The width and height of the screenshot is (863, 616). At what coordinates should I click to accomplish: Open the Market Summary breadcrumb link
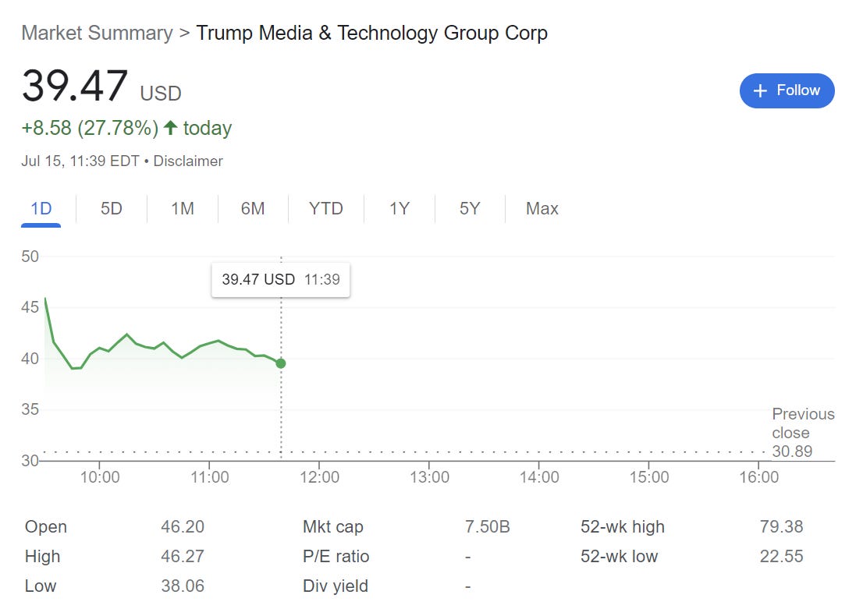(97, 34)
